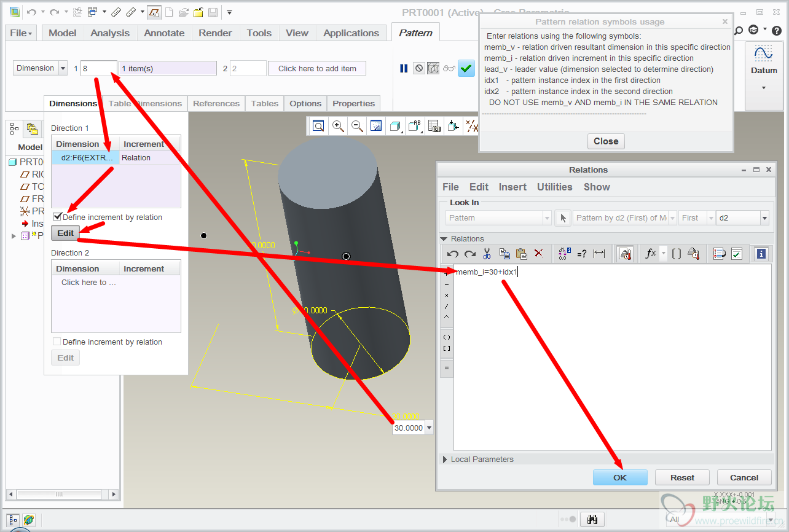The image size is (789, 532).
Task: Click the direction 1 member count field
Action: (x=98, y=68)
